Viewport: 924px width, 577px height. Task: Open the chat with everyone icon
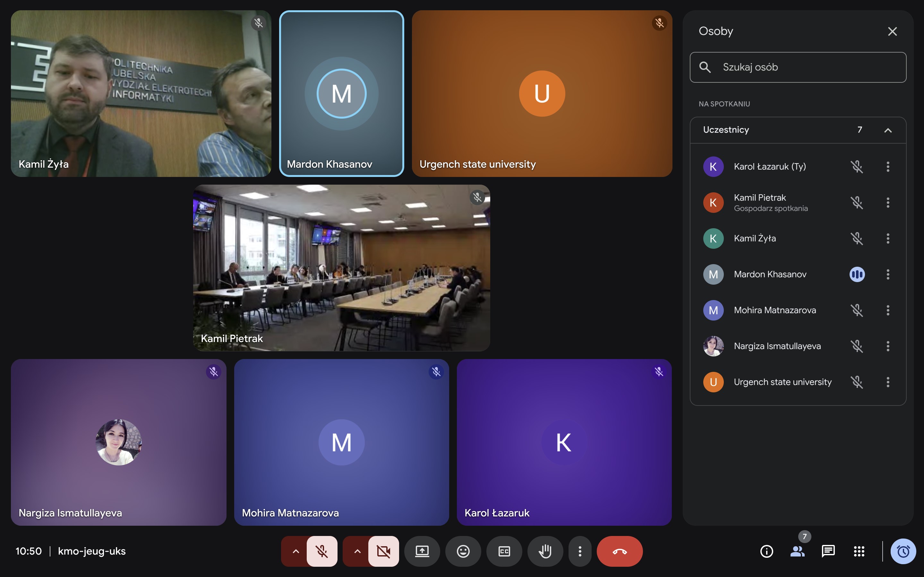coord(828,551)
